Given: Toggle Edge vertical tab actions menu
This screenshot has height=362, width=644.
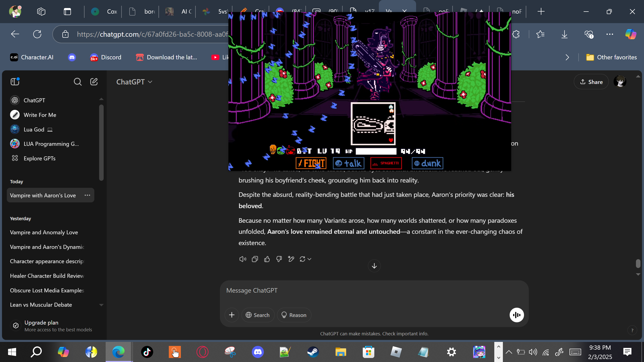Looking at the screenshot, I should click(x=67, y=12).
